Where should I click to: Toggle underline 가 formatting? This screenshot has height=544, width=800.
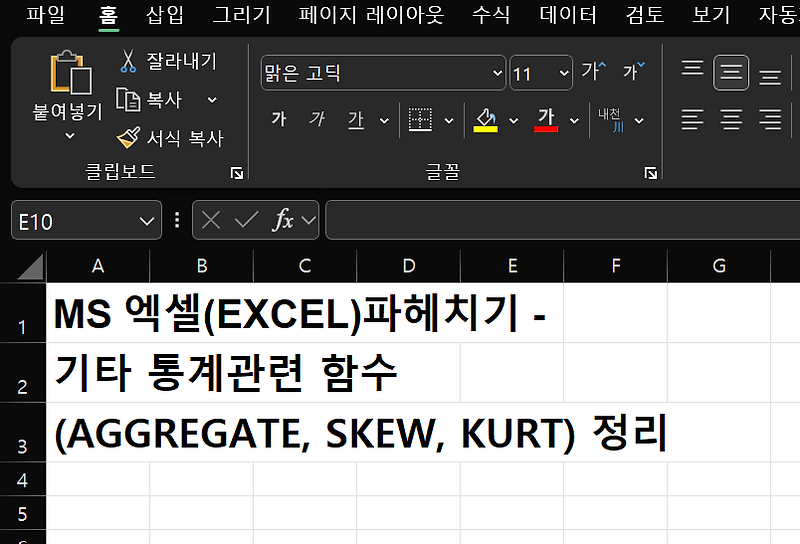(356, 120)
